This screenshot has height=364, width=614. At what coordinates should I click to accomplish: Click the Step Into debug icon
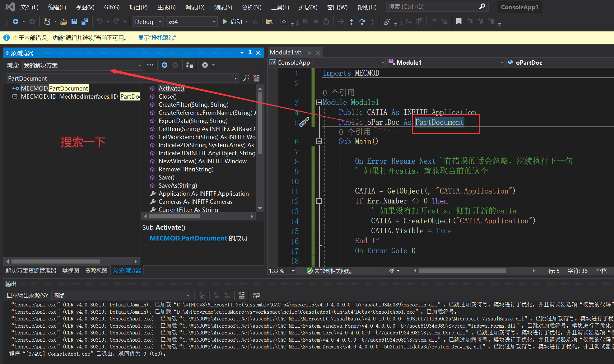351,21
